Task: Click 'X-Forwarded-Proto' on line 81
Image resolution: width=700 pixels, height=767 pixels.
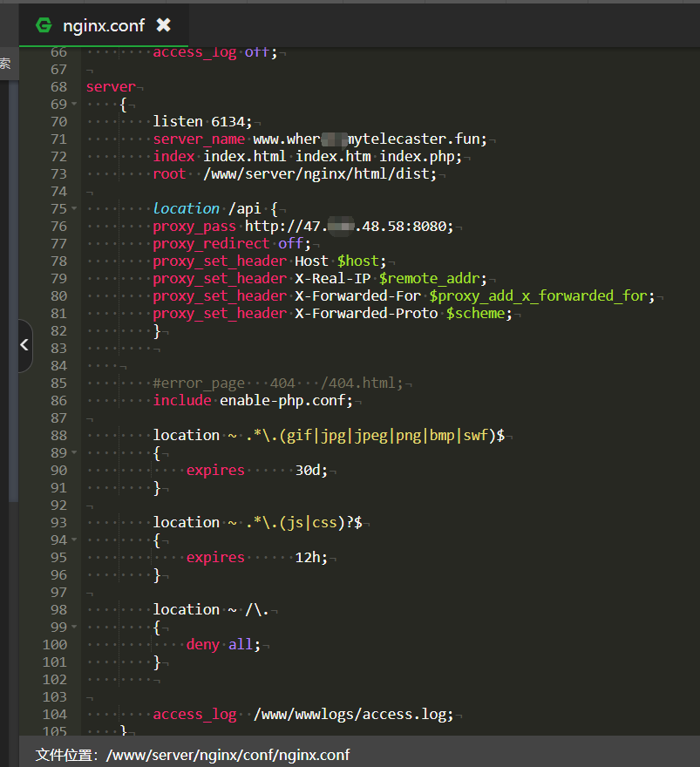Action: (366, 313)
